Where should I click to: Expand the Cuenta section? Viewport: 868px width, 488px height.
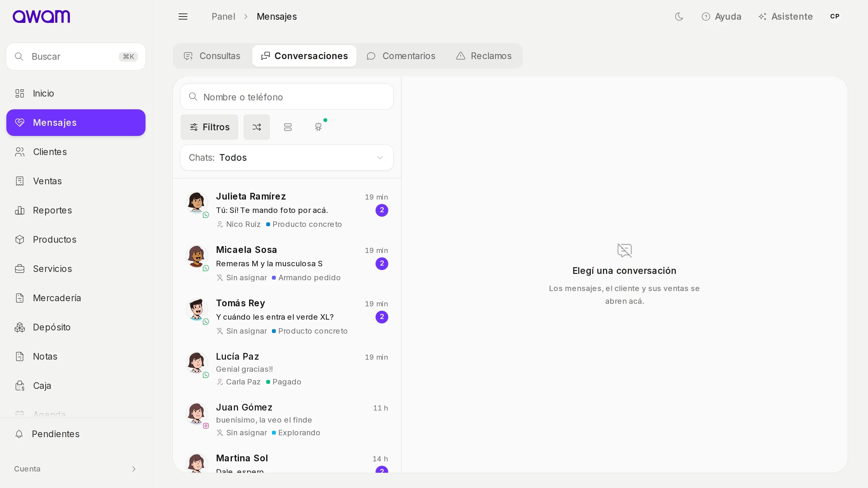tap(76, 469)
